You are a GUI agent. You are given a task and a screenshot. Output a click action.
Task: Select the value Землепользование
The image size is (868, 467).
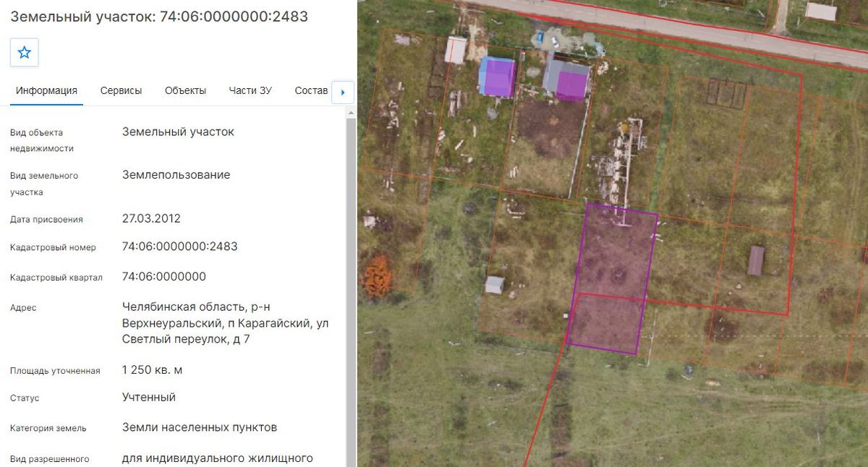click(176, 175)
